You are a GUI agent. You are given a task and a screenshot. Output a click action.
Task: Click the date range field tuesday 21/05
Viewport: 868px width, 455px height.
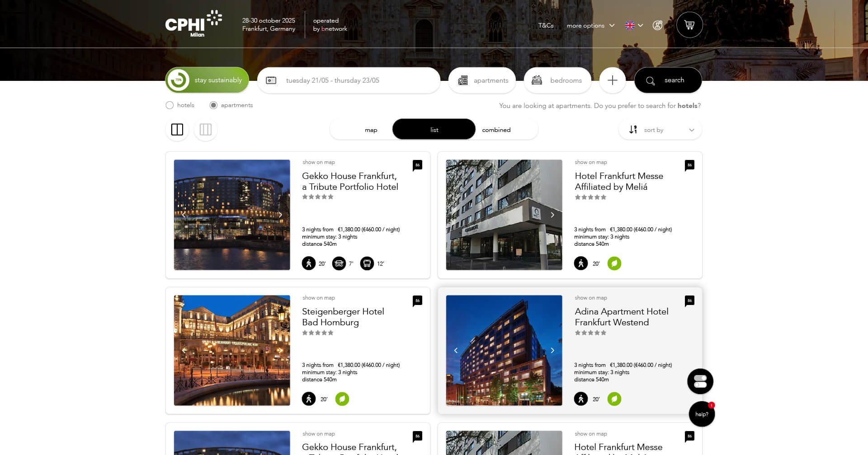[x=349, y=80]
